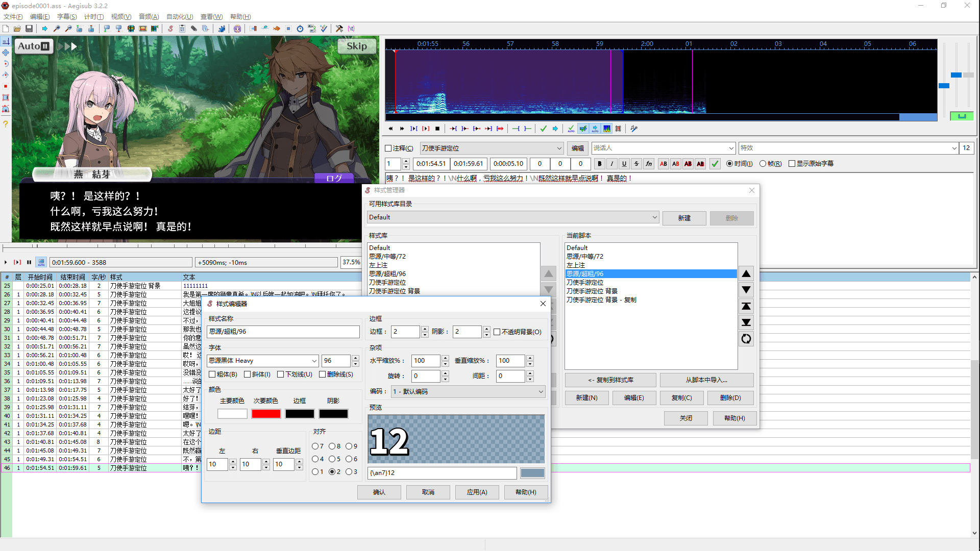
Task: Increase the 边框 outline width stepper
Action: 425,329
